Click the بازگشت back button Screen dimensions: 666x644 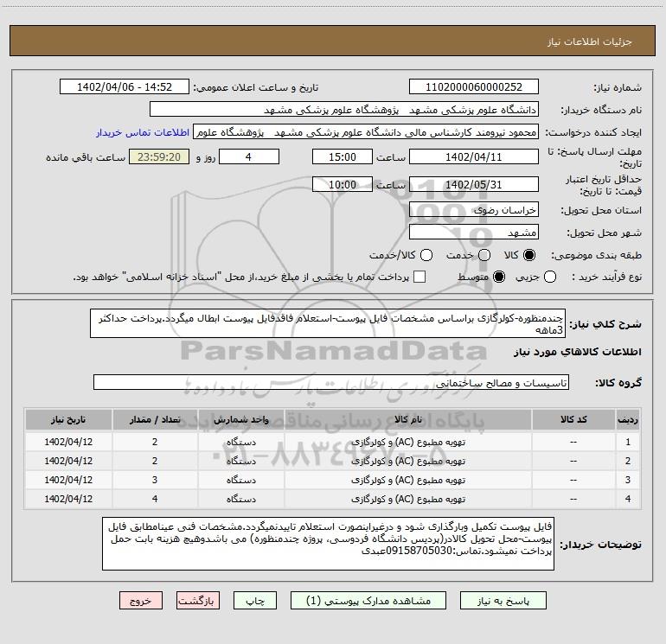point(198,601)
